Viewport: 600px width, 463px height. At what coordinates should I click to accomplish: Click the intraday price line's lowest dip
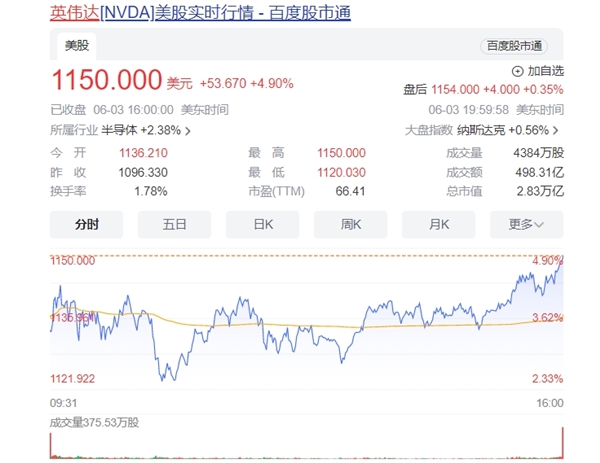pos(162,380)
